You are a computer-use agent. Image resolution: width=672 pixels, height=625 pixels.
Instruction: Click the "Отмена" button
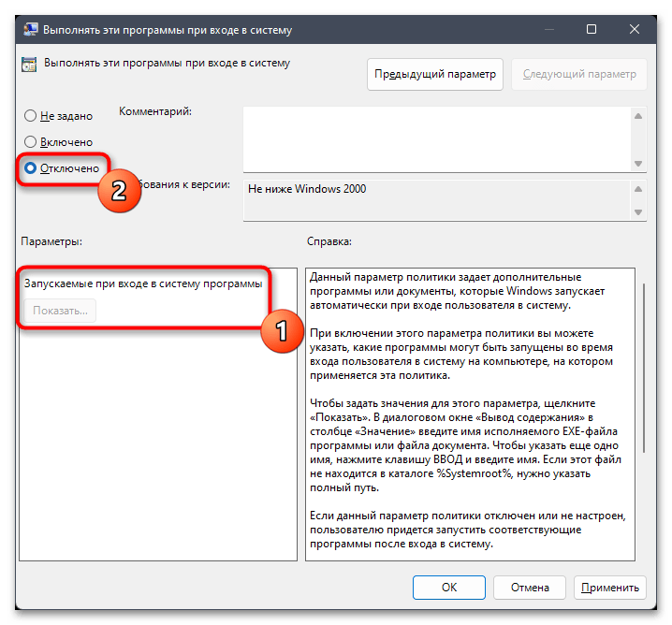tap(530, 588)
